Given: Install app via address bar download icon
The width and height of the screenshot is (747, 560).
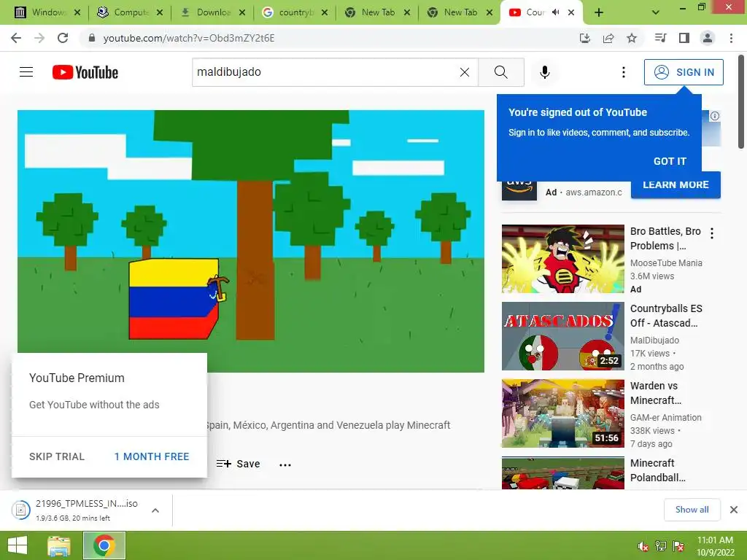Looking at the screenshot, I should tap(584, 38).
